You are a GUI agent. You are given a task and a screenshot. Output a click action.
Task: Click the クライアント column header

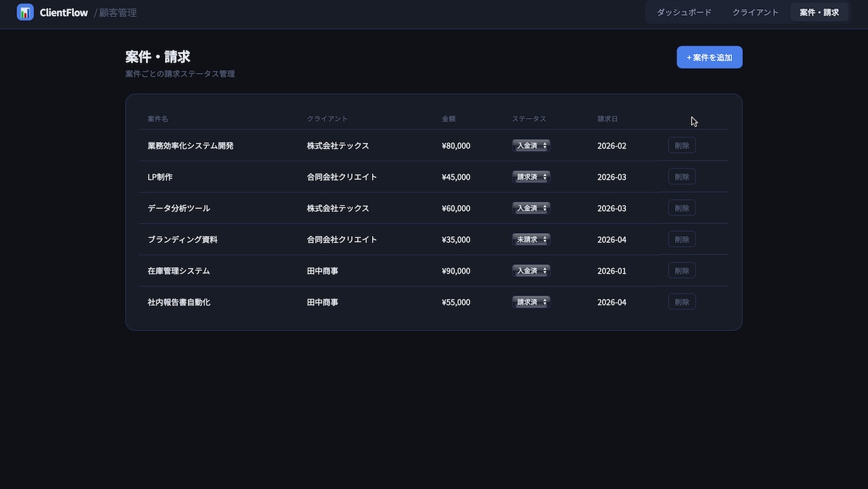[327, 119]
